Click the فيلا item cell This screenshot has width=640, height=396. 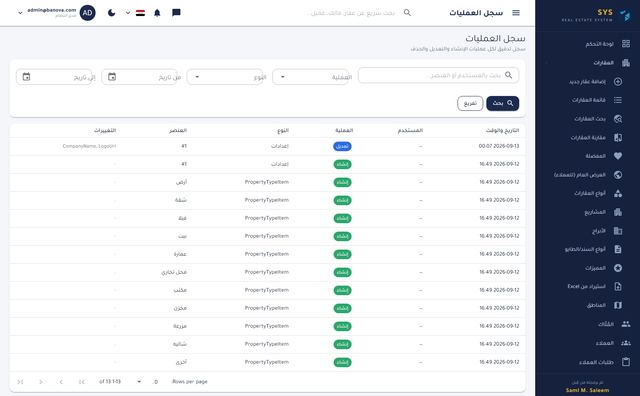click(x=182, y=218)
